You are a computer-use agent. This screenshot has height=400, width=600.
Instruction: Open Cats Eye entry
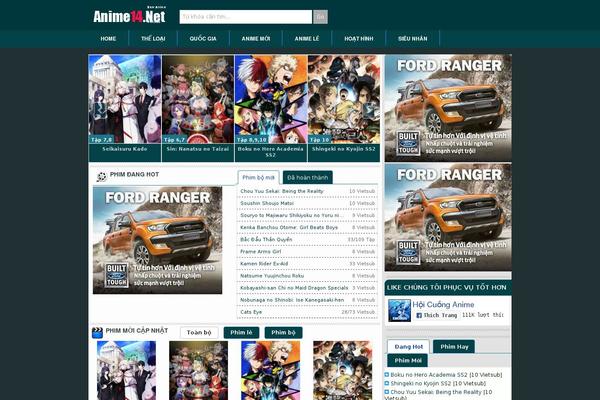tap(251, 312)
